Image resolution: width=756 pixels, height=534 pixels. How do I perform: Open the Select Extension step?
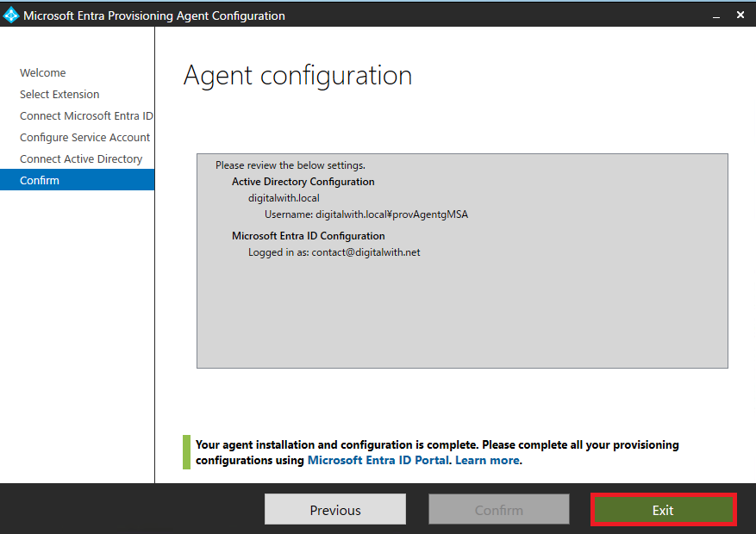[x=59, y=95]
